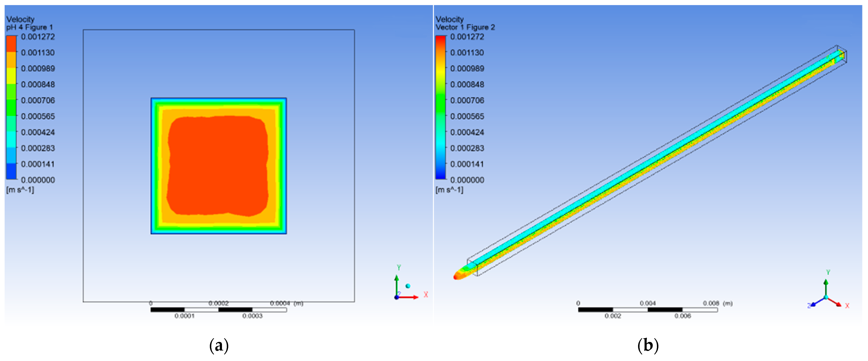Click the 0.004 tick on right scale bar

click(648, 303)
